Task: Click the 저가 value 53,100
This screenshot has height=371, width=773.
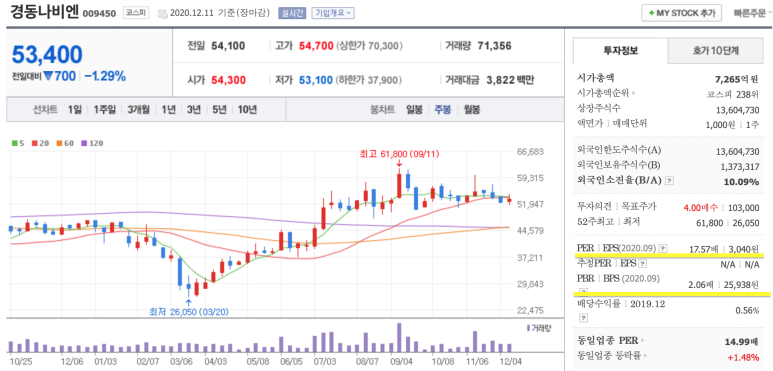Action: 316,80
